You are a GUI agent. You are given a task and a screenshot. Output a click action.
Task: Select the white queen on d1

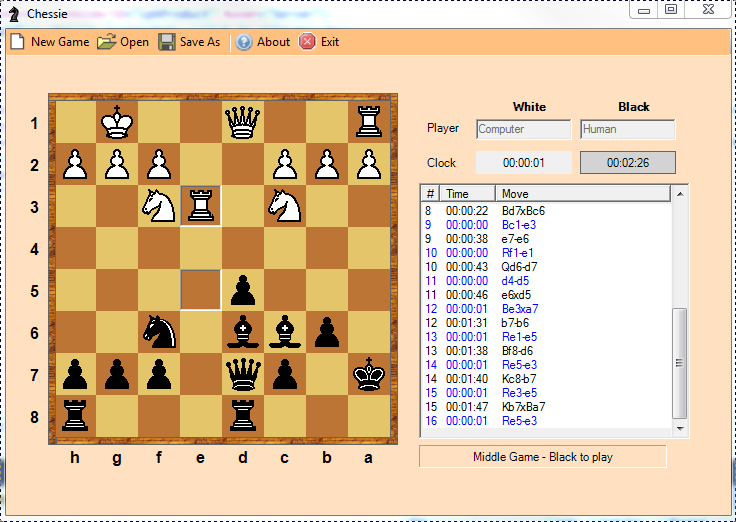click(x=243, y=122)
